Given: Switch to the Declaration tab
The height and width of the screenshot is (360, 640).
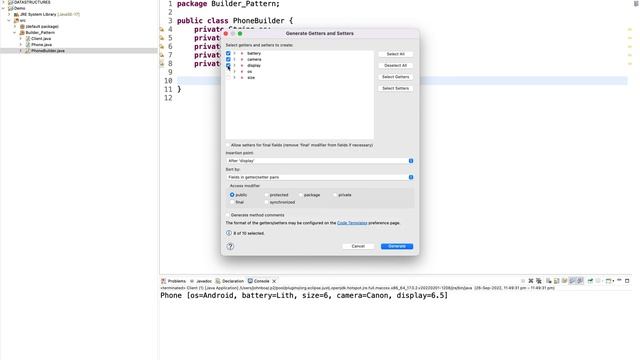Looking at the screenshot, I should click(229, 281).
